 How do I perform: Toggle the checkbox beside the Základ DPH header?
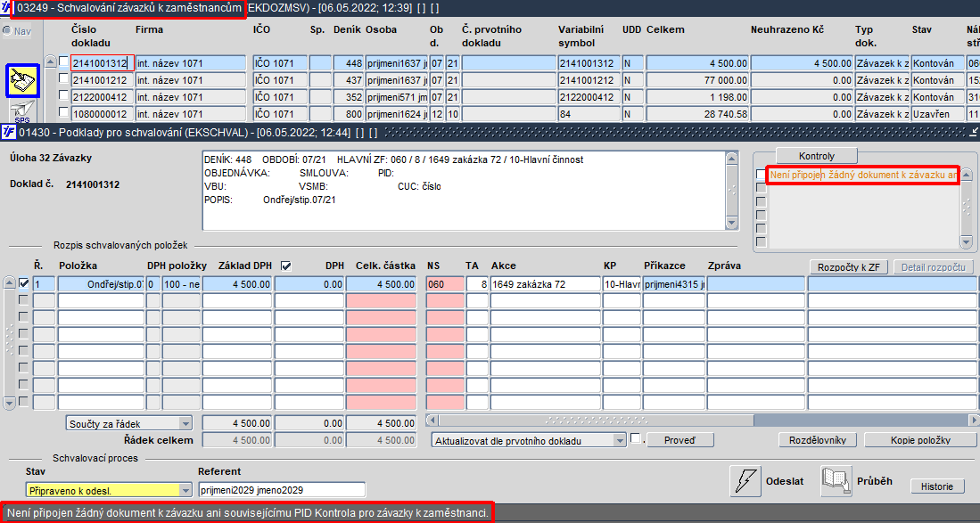286,266
